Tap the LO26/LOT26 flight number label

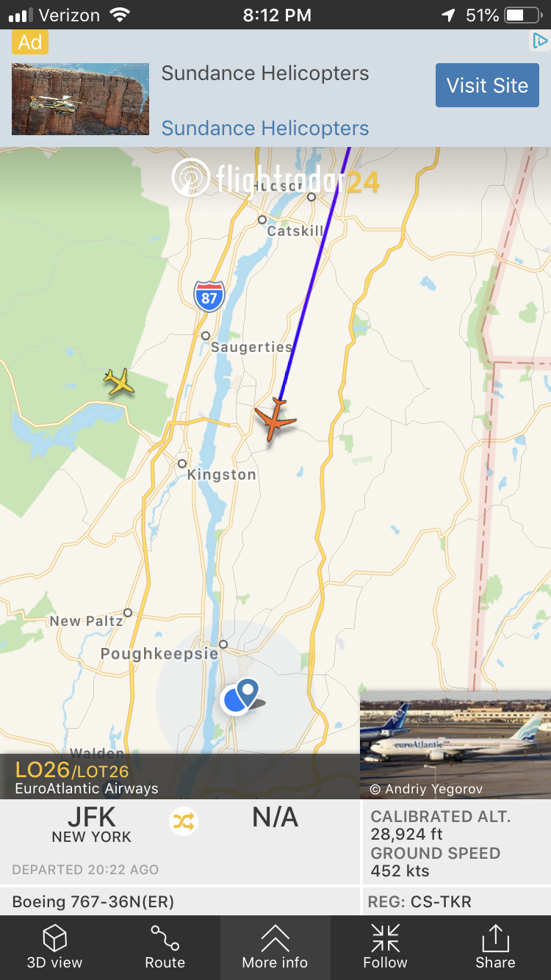[x=72, y=771]
